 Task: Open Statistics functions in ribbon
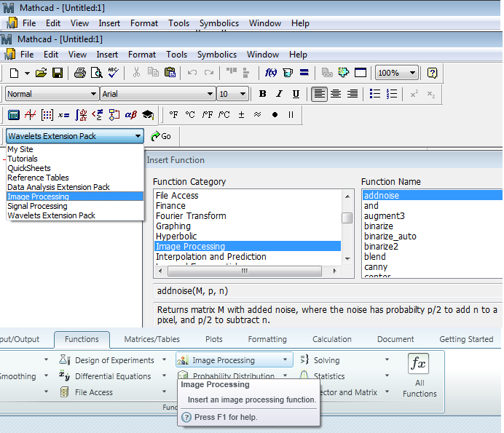[328, 376]
